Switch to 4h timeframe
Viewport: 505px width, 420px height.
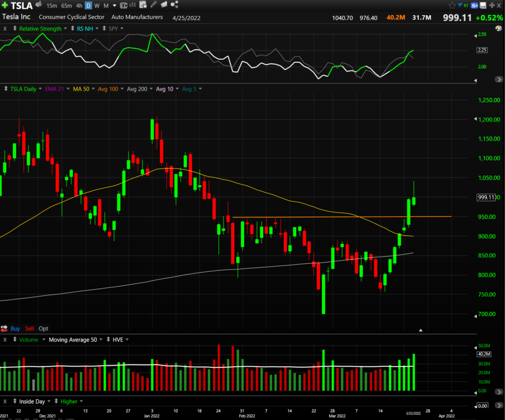(x=79, y=6)
